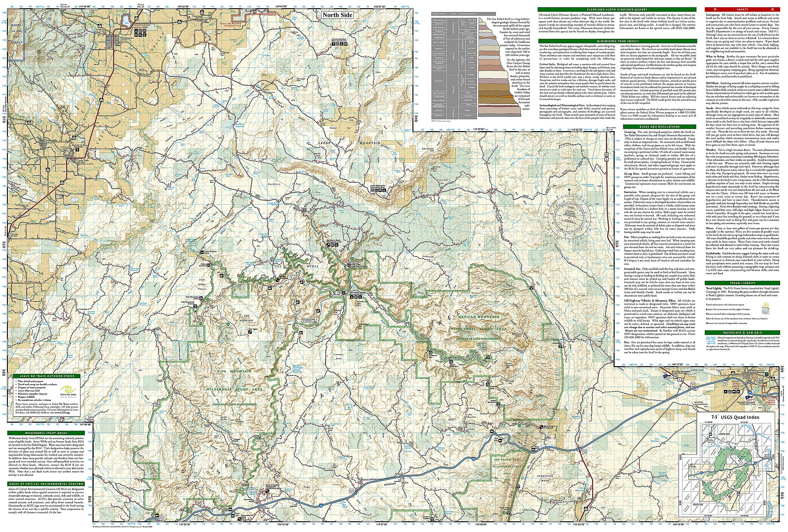Click the Waypoints & UTM Grid header bar
Viewport: 788px width, 532px height.
[x=744, y=333]
